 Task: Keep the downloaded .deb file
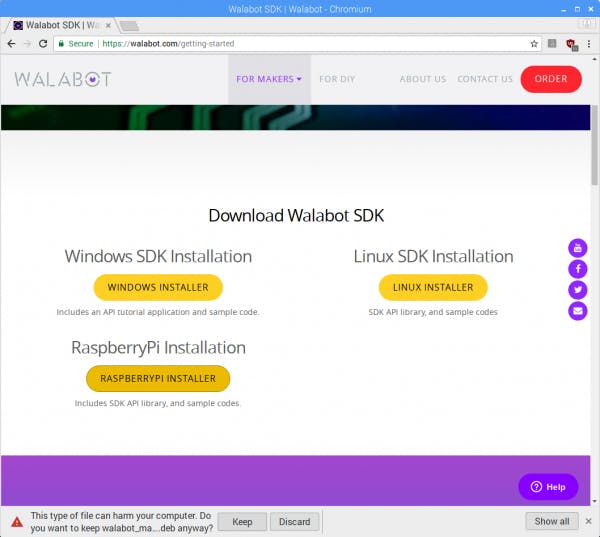242,522
